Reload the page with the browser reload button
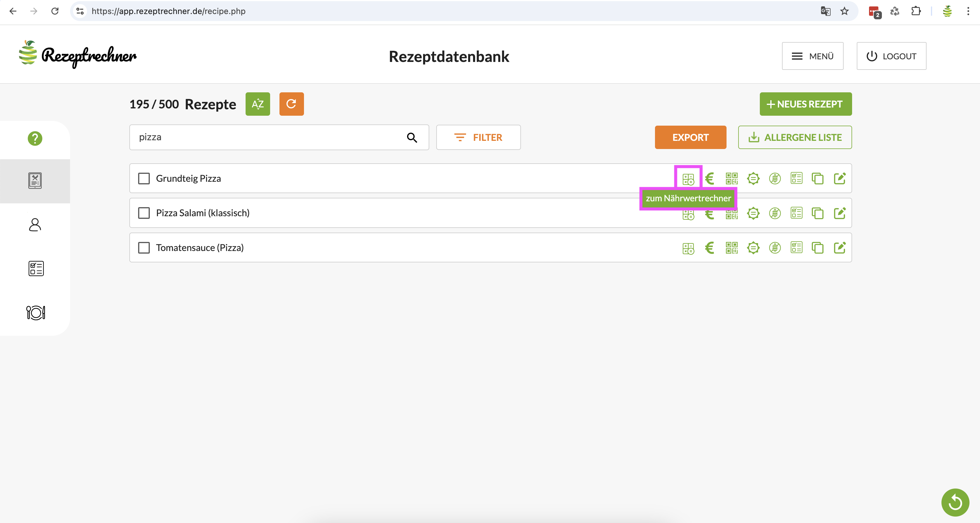This screenshot has height=523, width=980. coord(55,11)
